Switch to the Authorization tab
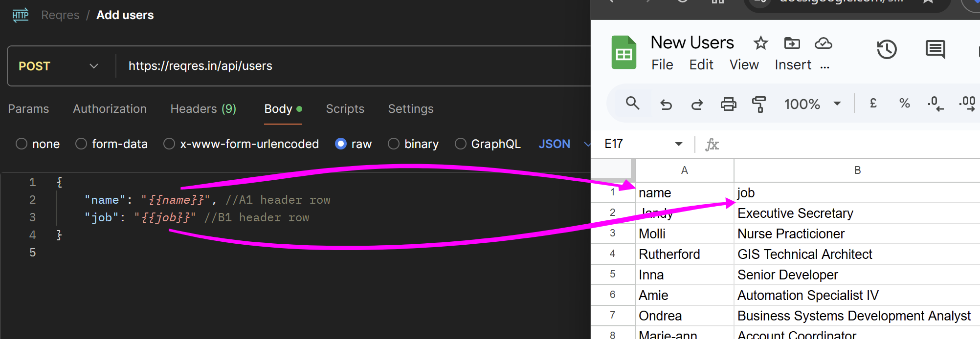This screenshot has width=980, height=339. pos(110,109)
